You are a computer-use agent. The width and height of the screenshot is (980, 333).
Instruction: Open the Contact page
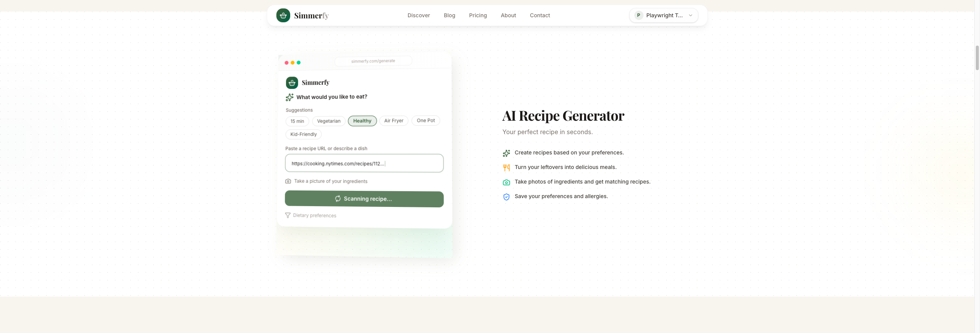click(540, 15)
